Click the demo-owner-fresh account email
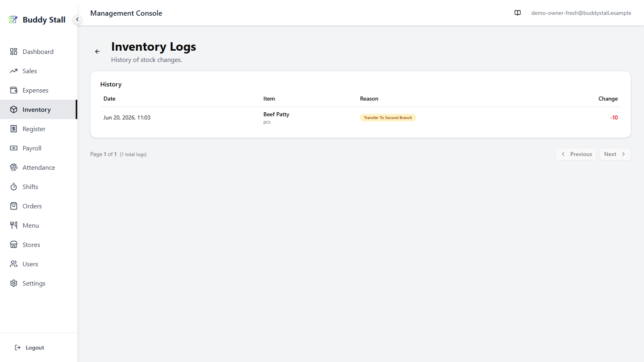The height and width of the screenshot is (362, 644). pyautogui.click(x=581, y=13)
